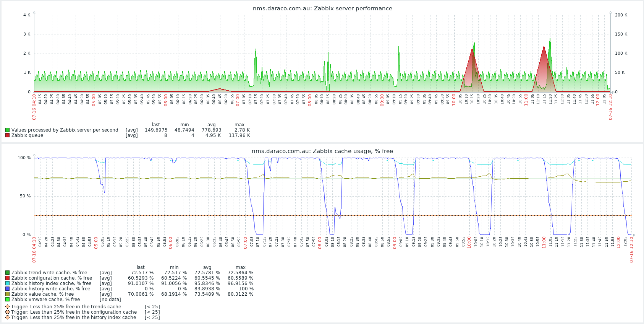The width and height of the screenshot is (644, 324).
Task: Select the value cache max value '80.3122 %'
Action: click(240, 294)
